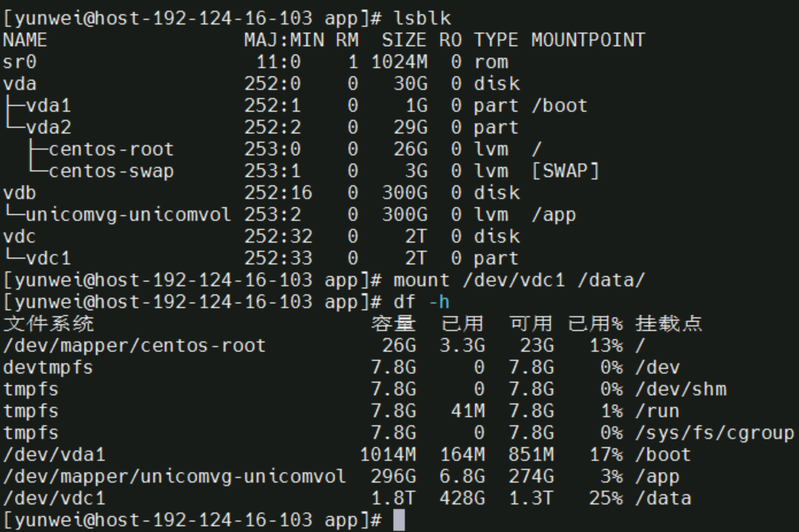Click the '已用%' column header
Image resolution: width=799 pixels, height=532 pixels.
point(595,324)
